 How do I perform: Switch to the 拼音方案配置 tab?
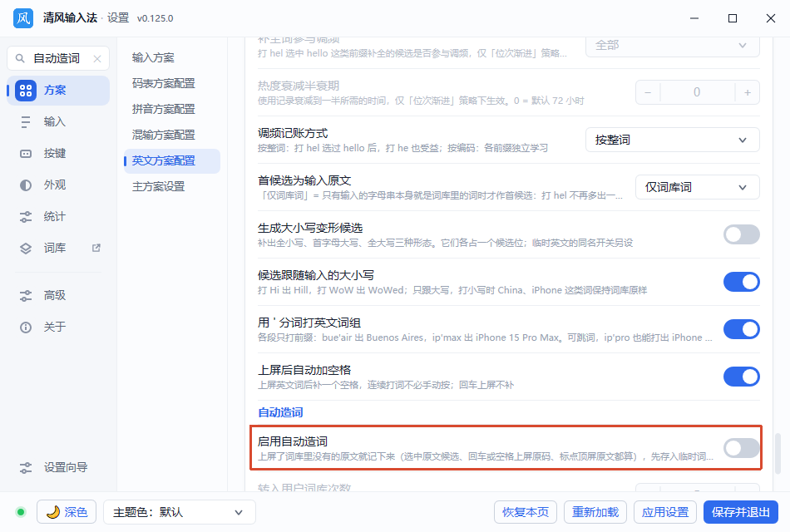(163, 110)
